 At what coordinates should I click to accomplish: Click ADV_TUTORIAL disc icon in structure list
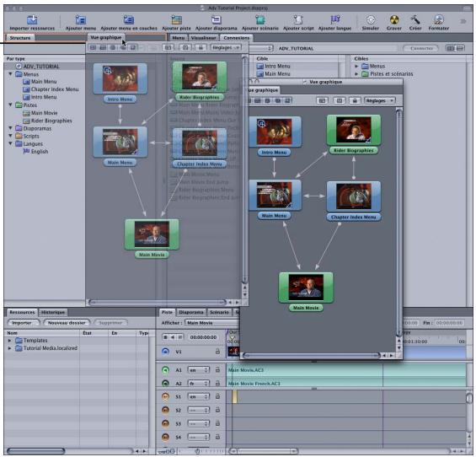pos(19,67)
